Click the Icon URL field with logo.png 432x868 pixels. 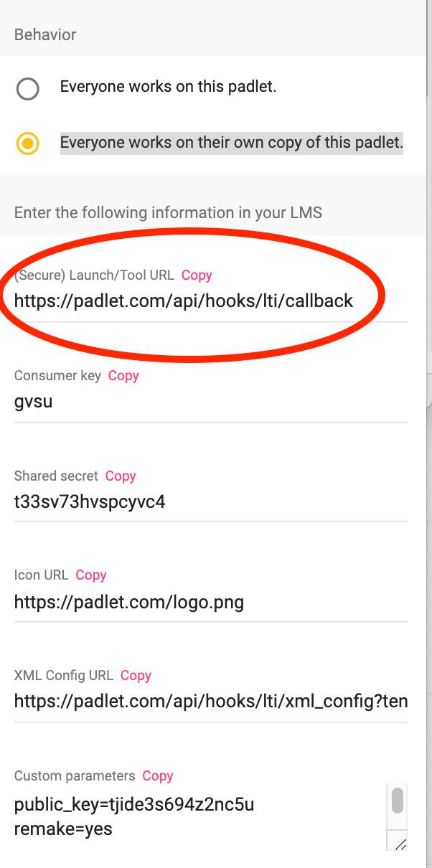click(211, 602)
